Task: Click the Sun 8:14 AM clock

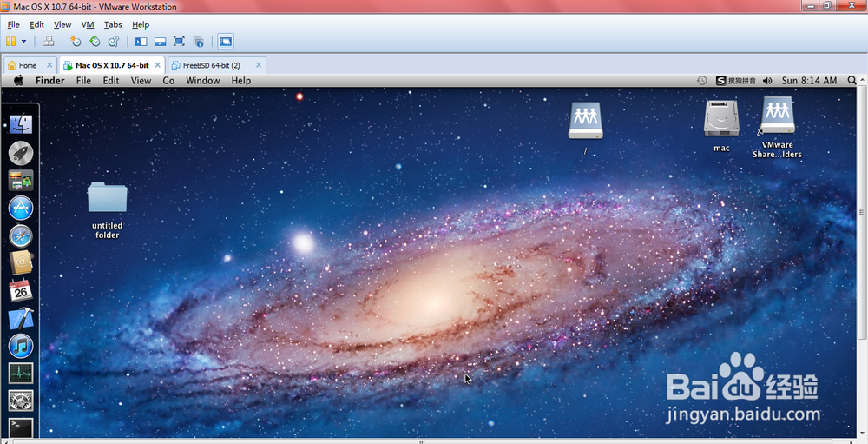Action: (809, 81)
